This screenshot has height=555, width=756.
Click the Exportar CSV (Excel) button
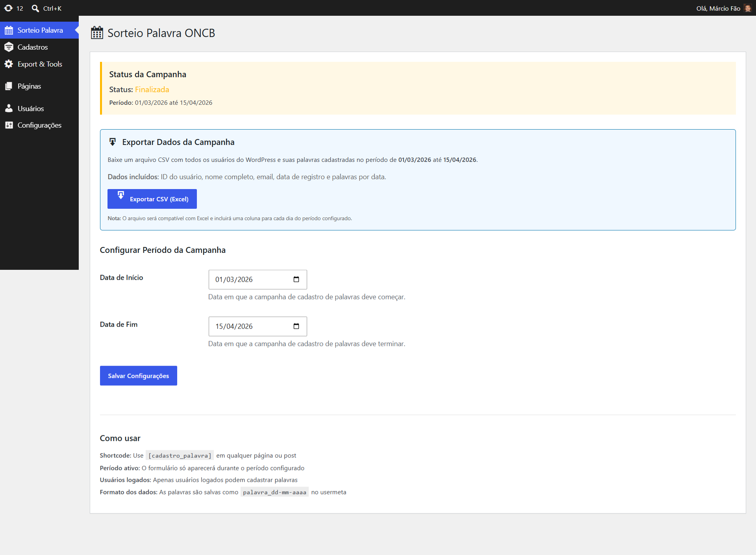pos(152,199)
